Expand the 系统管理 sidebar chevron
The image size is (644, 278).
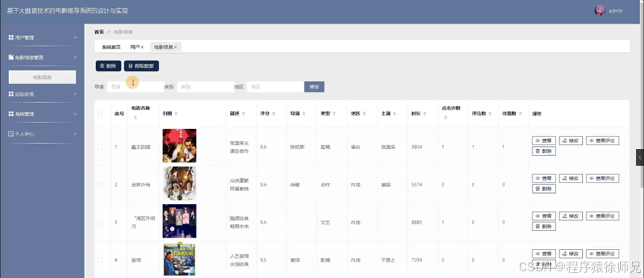coord(75,114)
